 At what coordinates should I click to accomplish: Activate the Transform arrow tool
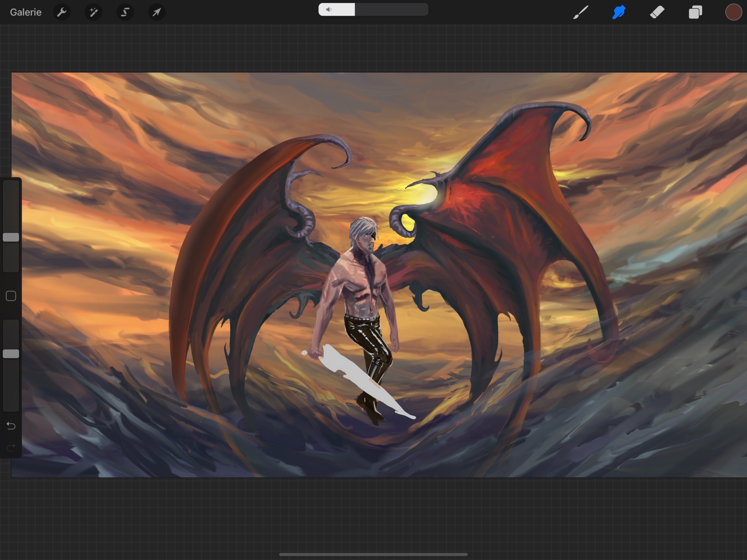pyautogui.click(x=156, y=12)
